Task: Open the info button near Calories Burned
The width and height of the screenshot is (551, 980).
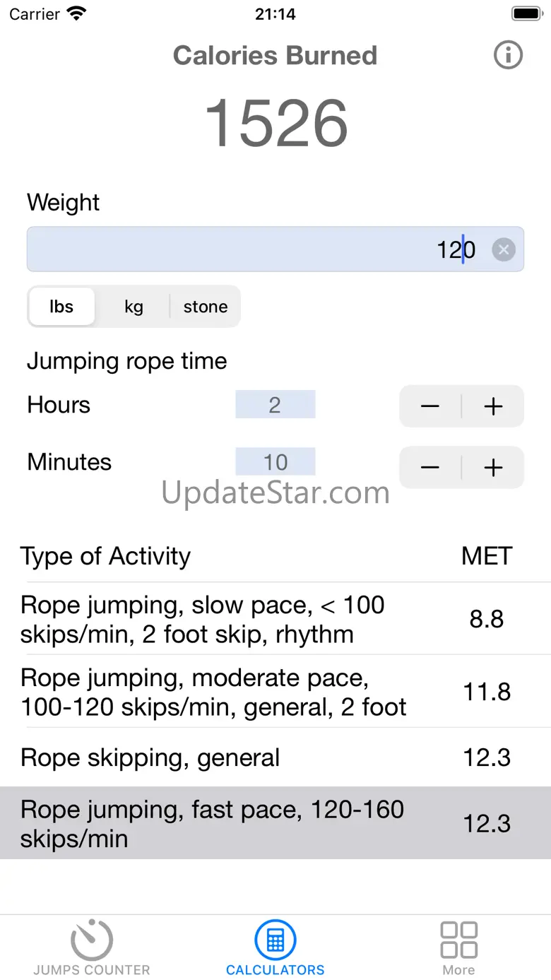Action: point(508,55)
